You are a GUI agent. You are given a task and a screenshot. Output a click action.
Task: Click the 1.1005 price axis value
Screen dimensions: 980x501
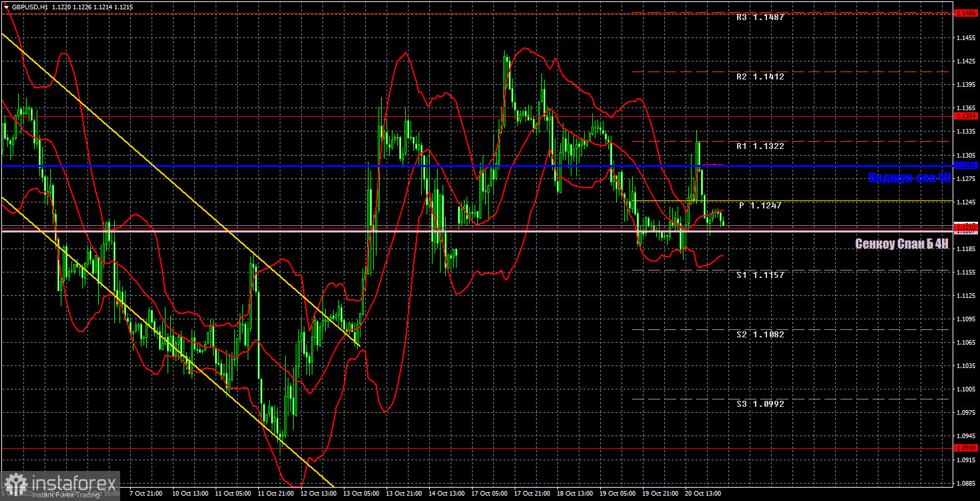pyautogui.click(x=966, y=389)
